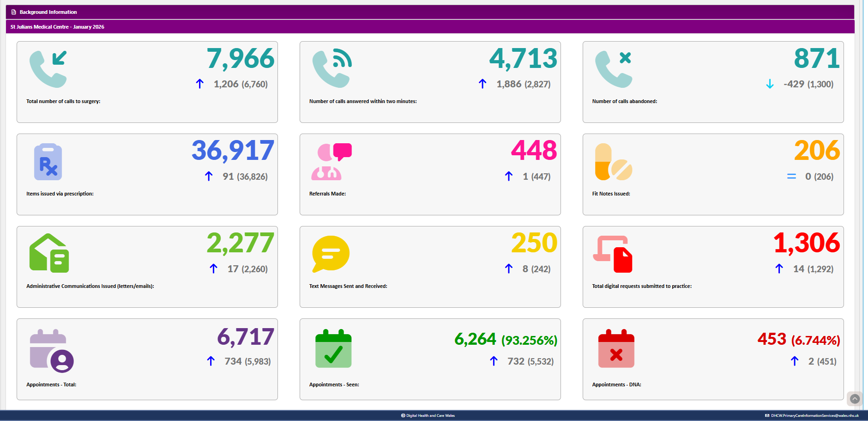Click the red Appointments DNA calendar icon
The image size is (868, 421).
[616, 349]
